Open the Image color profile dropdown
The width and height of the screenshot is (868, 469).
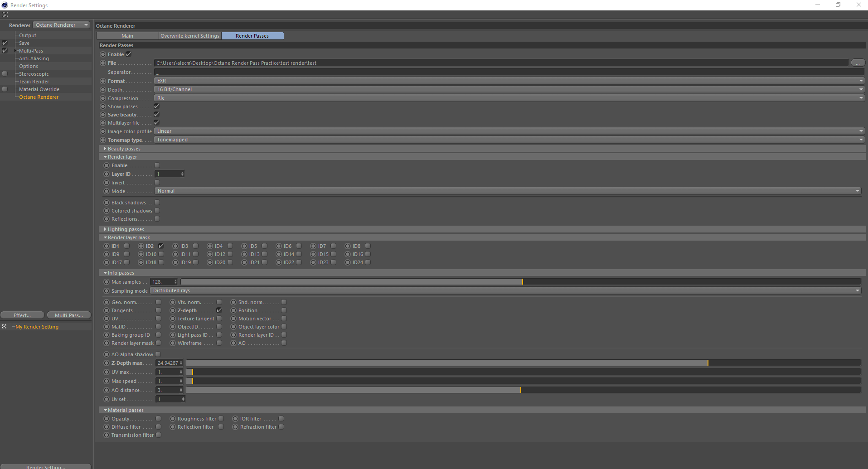point(509,131)
